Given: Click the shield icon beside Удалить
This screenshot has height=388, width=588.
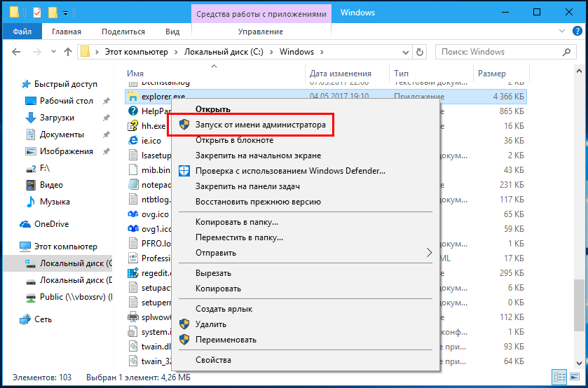Looking at the screenshot, I should pos(184,324).
